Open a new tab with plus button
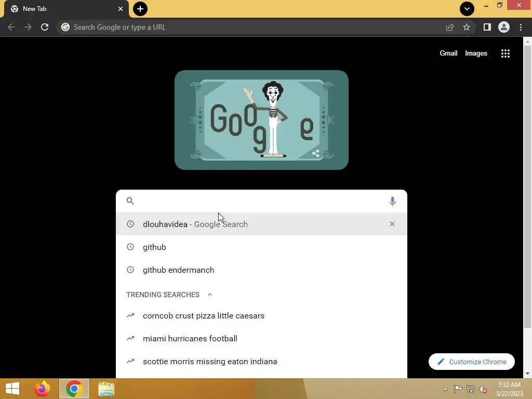 140,9
